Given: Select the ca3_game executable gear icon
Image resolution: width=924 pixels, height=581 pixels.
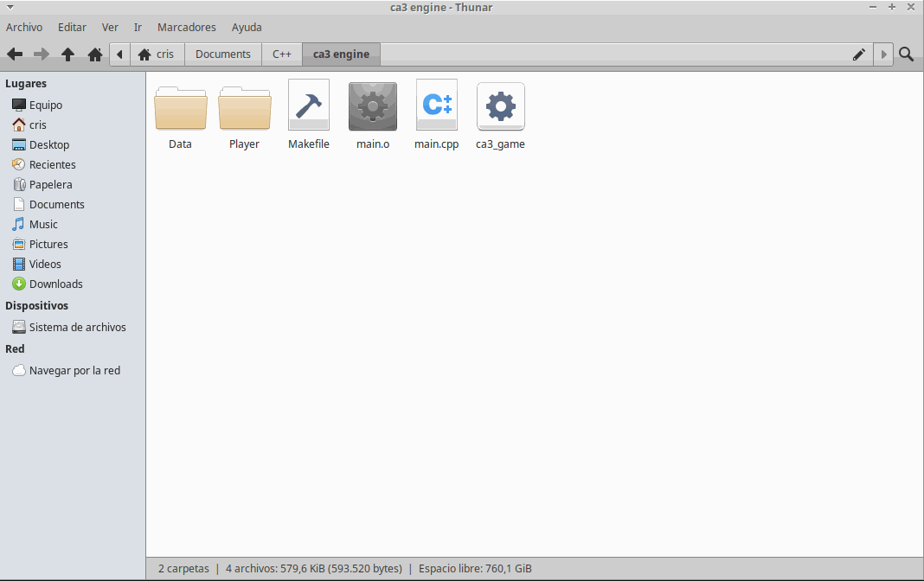Looking at the screenshot, I should tap(501, 106).
